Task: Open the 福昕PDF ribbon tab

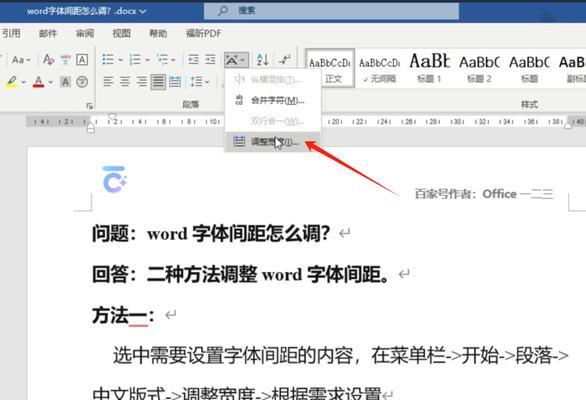Action: click(x=204, y=34)
